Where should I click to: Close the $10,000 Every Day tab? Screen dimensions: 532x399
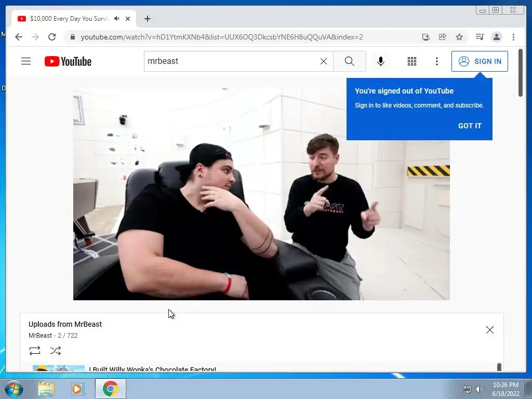click(x=128, y=19)
